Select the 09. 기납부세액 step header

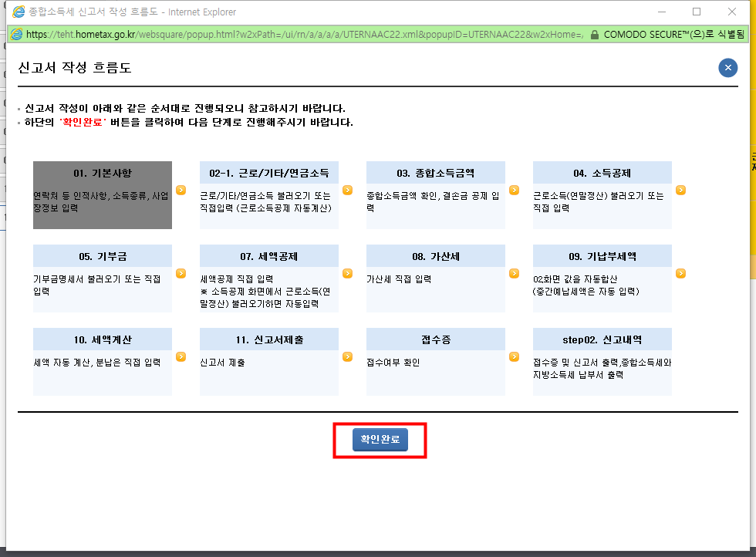pos(602,257)
